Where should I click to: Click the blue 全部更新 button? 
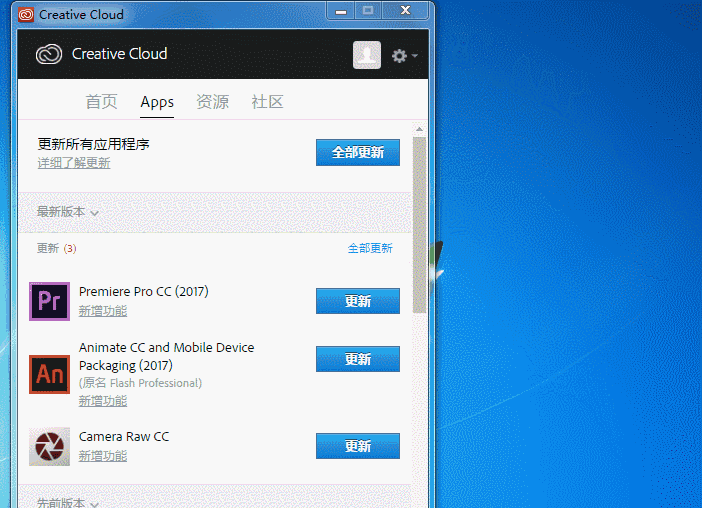point(358,153)
